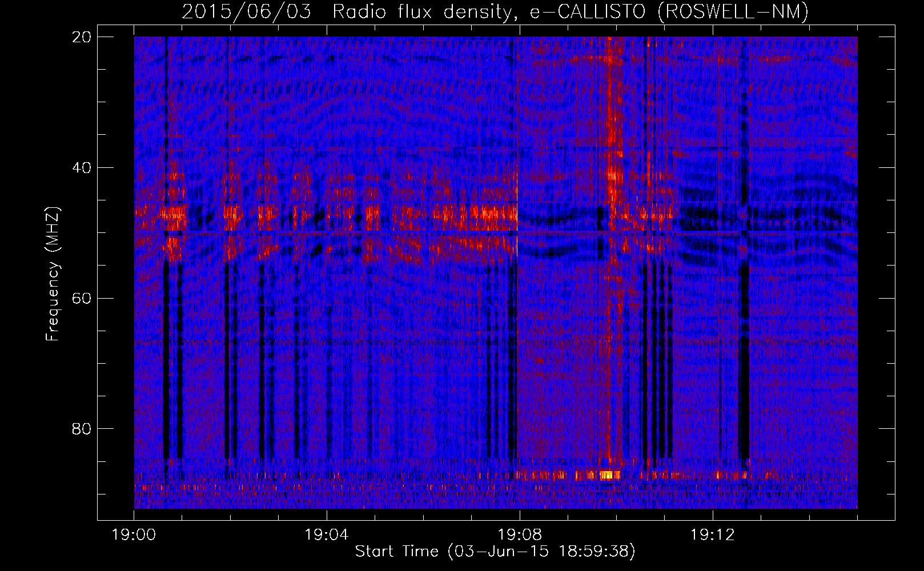Click the 60 frequency tick label
Viewport: 924px width, 571px height.
(82, 298)
